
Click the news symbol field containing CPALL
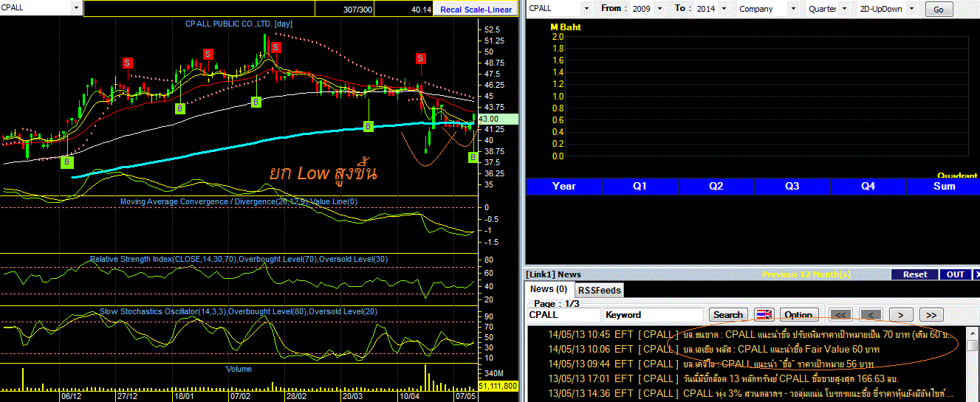563,315
